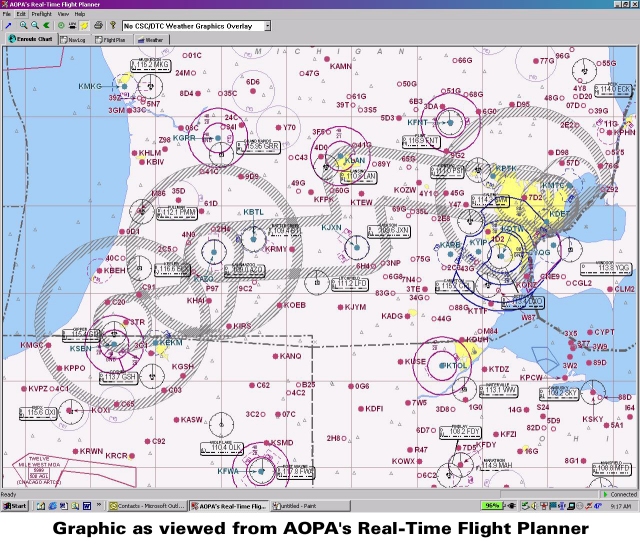Click the zoom in magnifier
The width and height of the screenshot is (640, 546).
[x=23, y=25]
